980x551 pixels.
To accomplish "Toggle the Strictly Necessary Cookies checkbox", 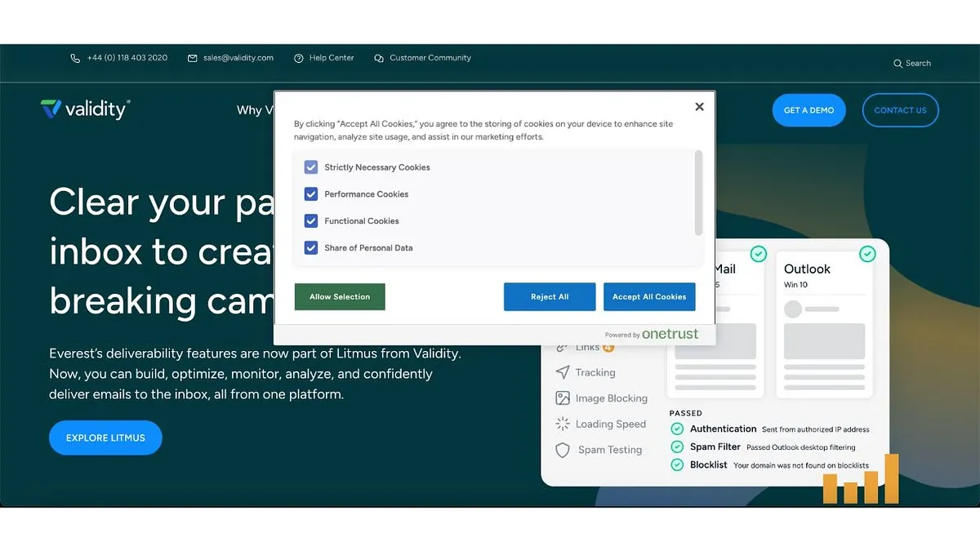I will [x=311, y=167].
